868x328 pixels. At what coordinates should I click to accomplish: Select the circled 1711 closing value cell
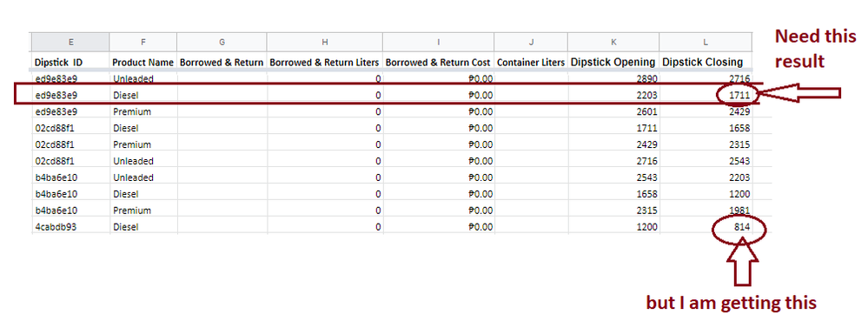[x=706, y=96]
